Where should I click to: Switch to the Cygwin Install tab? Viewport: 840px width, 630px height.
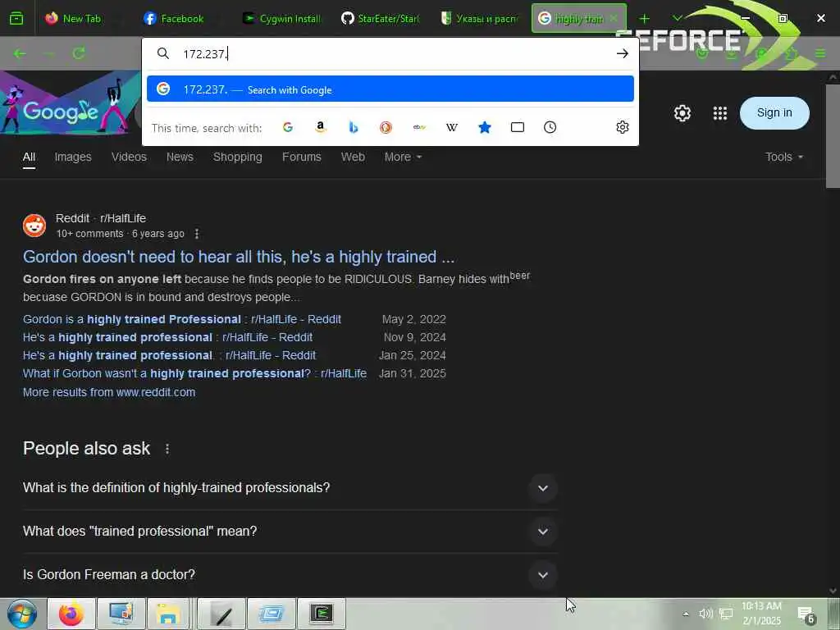coord(282,19)
